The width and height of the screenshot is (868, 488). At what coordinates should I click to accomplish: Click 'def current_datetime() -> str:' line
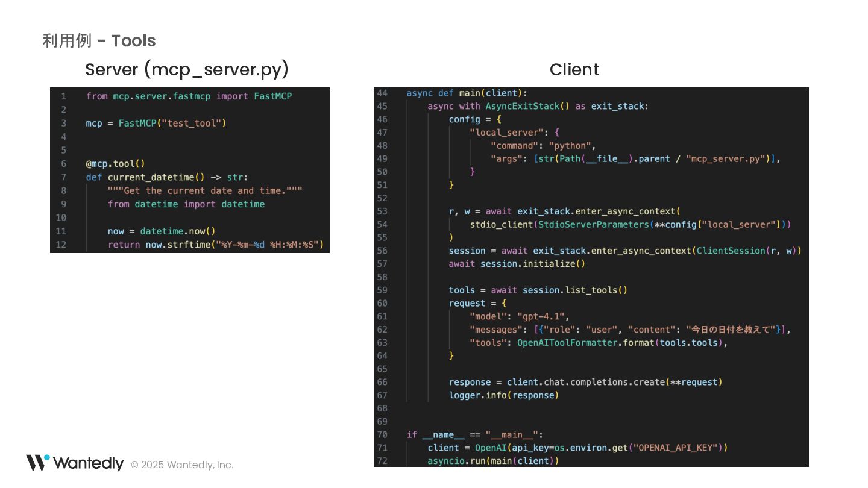point(166,177)
